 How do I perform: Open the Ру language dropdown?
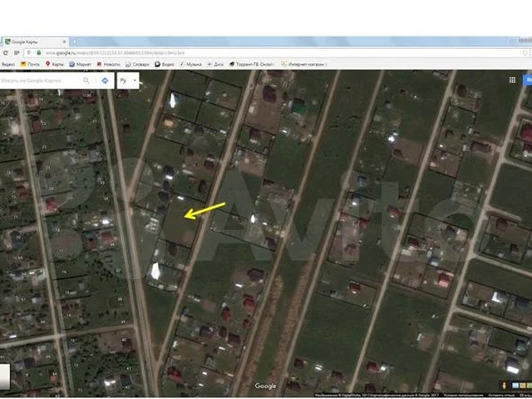tap(128, 81)
